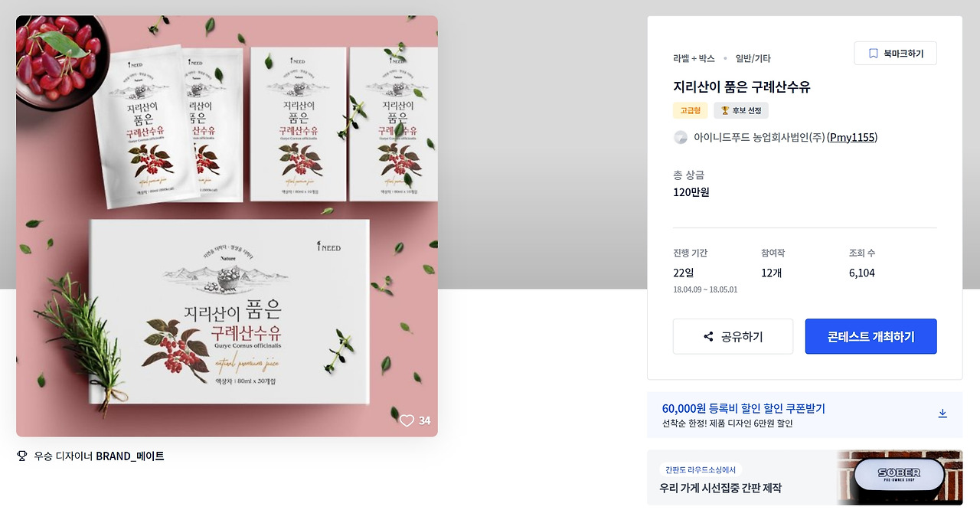Open the Pmy1155 user profile link
Image resolution: width=980 pixels, height=510 pixels.
pyautogui.click(x=852, y=138)
